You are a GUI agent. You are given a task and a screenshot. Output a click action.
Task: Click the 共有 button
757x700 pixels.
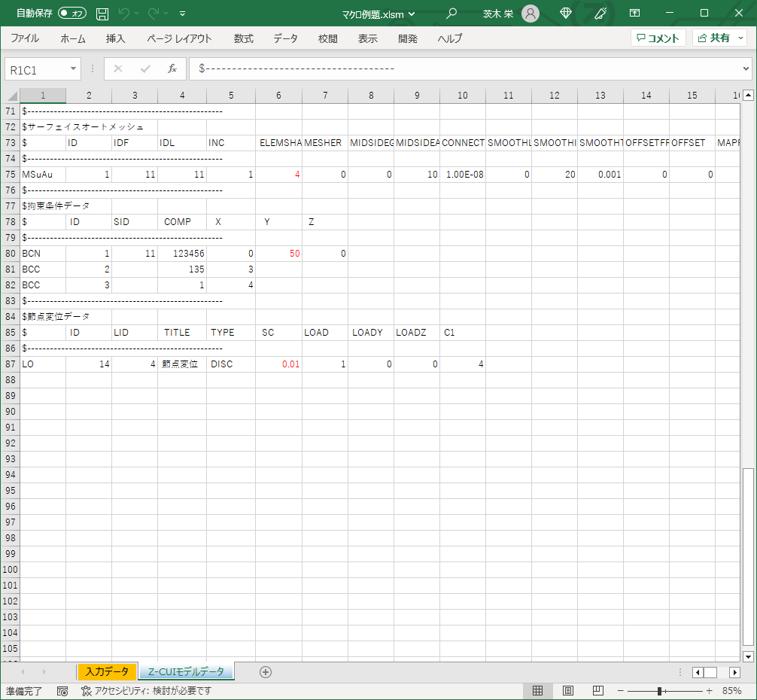720,37
